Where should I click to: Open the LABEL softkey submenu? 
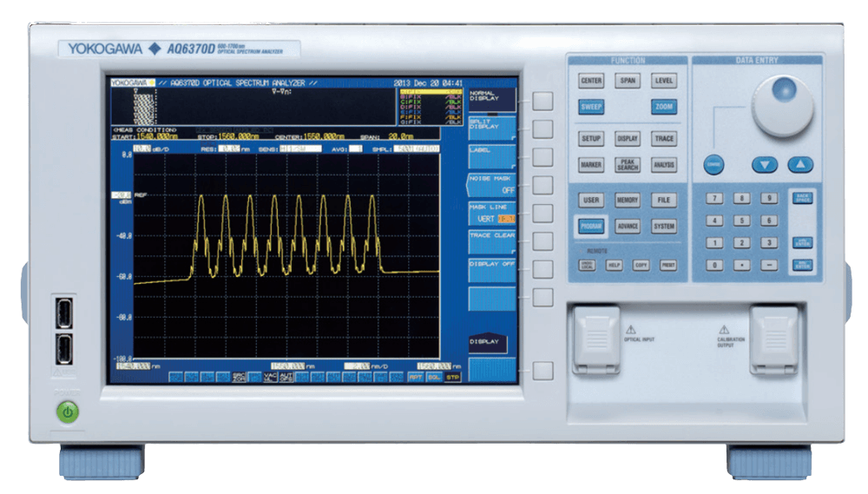[491, 155]
